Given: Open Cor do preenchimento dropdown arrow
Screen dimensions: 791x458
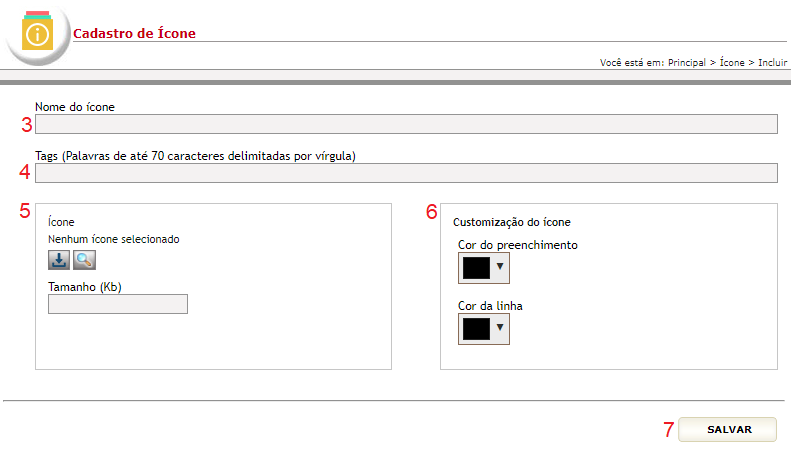Looking at the screenshot, I should 500,266.
